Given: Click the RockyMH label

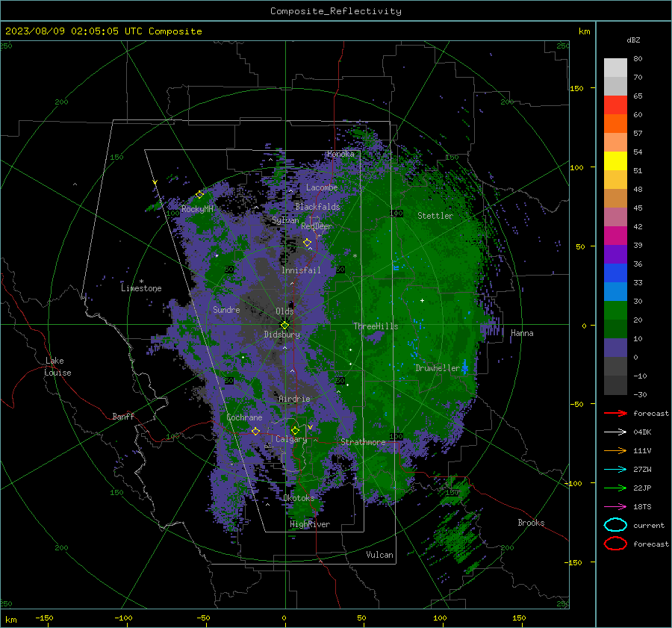Looking at the screenshot, I should pyautogui.click(x=197, y=209).
